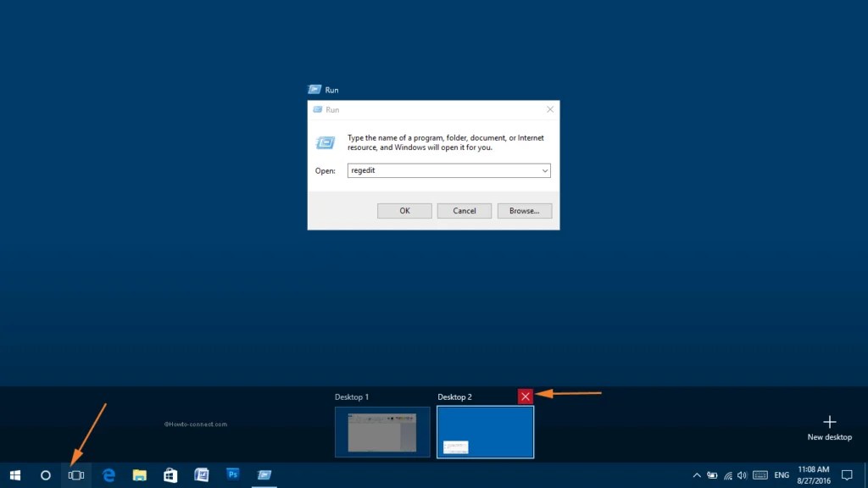The width and height of the screenshot is (868, 488).
Task: Open Wi-Fi settings from the system tray
Action: click(727, 475)
